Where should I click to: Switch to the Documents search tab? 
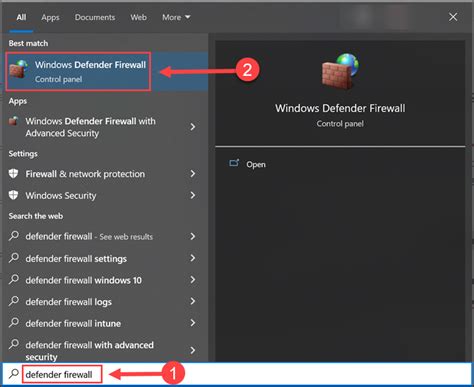pyautogui.click(x=95, y=17)
